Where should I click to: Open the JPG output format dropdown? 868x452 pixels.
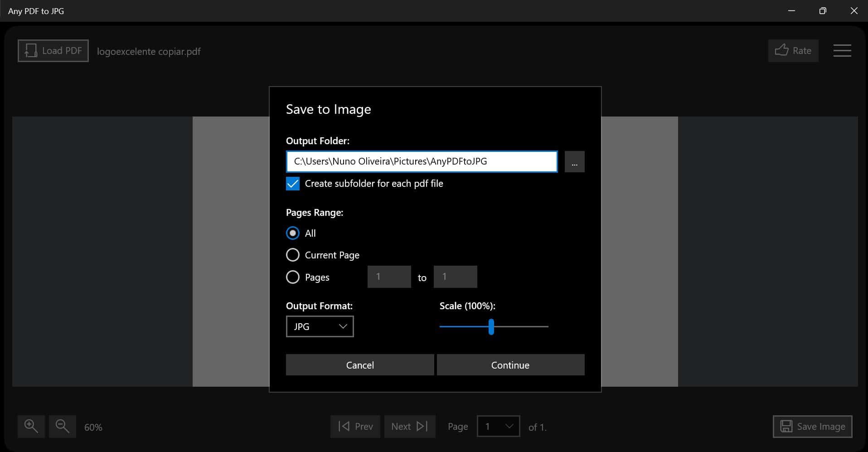320,326
